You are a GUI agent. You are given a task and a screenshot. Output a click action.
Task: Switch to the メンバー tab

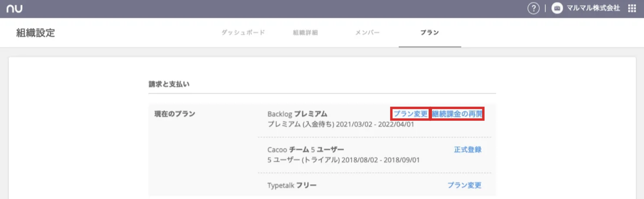point(367,33)
